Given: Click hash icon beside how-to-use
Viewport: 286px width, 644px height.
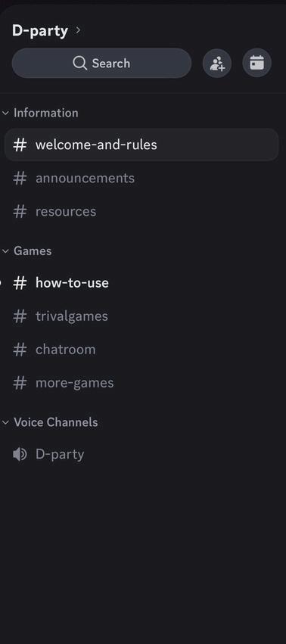Looking at the screenshot, I should 20,282.
